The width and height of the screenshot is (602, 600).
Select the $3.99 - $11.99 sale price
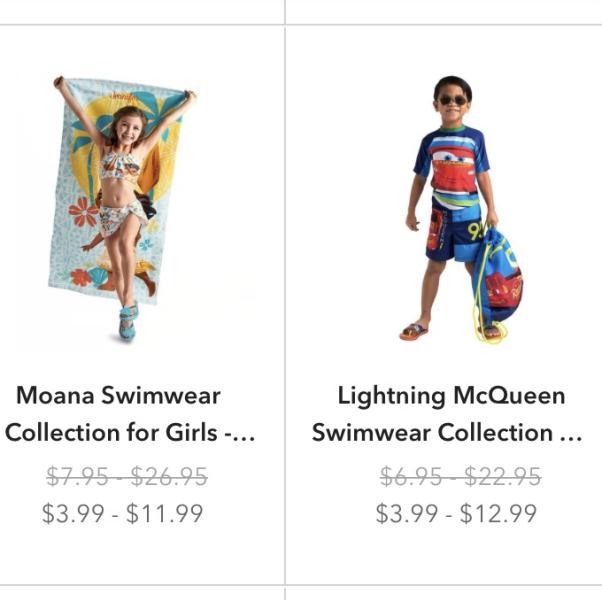click(122, 513)
